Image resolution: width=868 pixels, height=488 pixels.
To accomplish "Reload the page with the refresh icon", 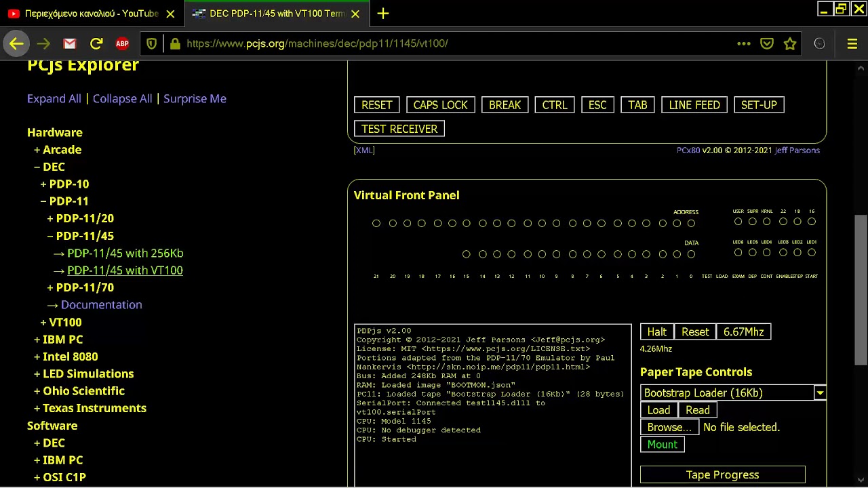I will tap(96, 43).
